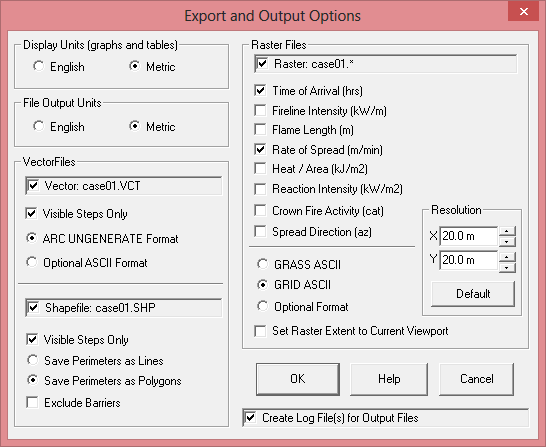The image size is (546, 447).
Task: Click the Default resolution button
Action: click(x=473, y=294)
